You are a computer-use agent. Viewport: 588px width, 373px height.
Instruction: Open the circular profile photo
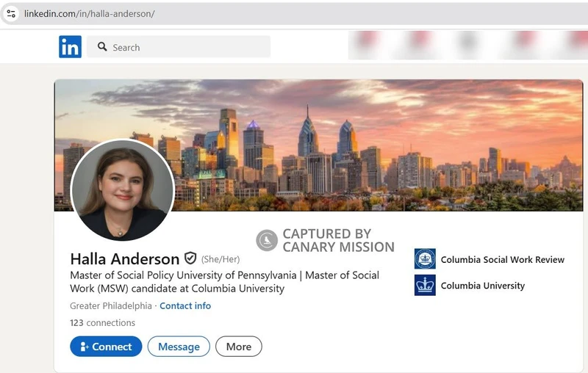[x=122, y=190]
